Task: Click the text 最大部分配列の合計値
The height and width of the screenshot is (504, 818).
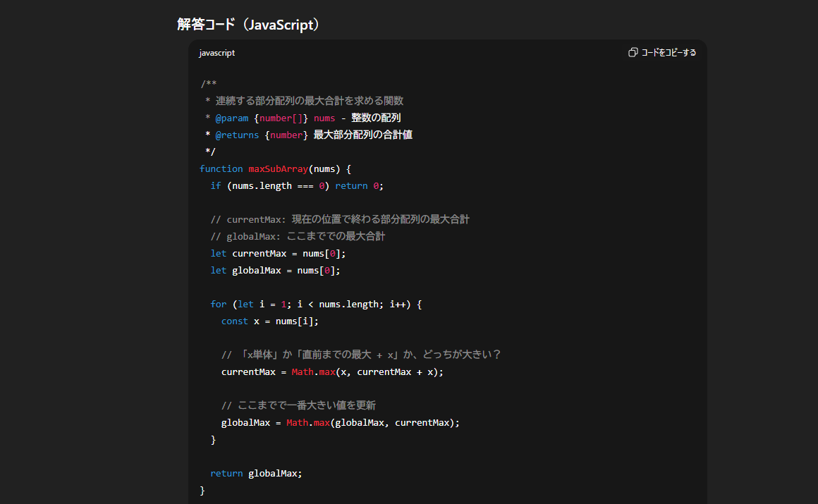Action: (362, 135)
